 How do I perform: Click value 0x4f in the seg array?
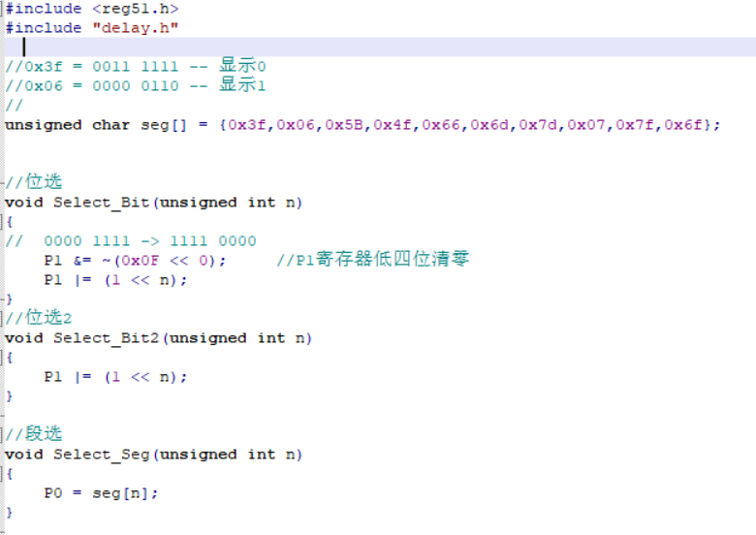tap(393, 125)
